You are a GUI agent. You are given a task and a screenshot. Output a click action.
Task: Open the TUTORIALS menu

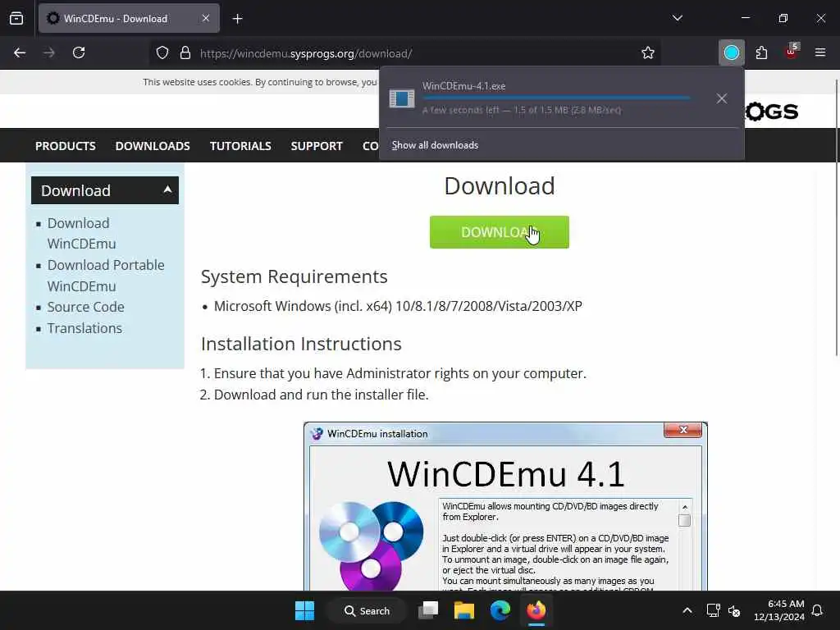tap(240, 146)
